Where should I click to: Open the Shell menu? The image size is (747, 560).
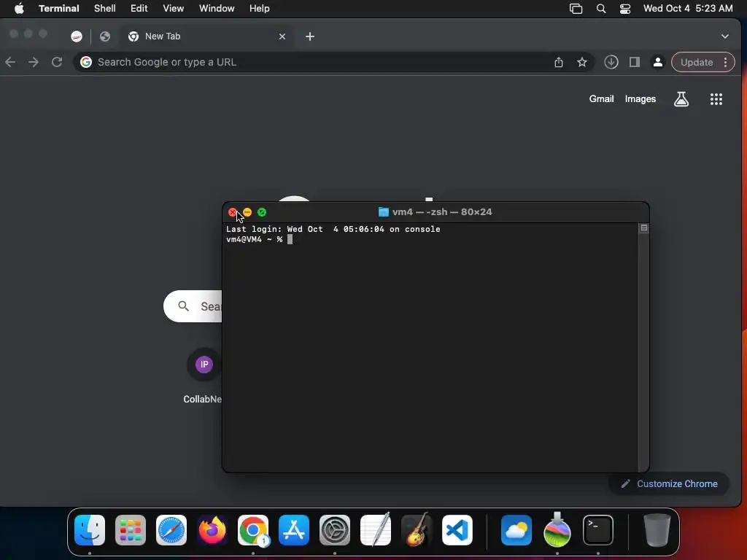pyautogui.click(x=105, y=9)
